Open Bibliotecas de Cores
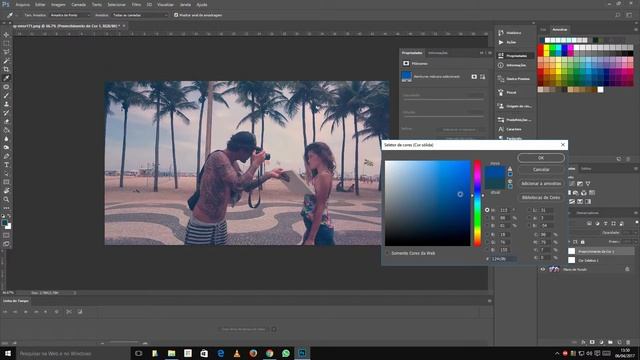This screenshot has width=640, height=360. tap(541, 198)
